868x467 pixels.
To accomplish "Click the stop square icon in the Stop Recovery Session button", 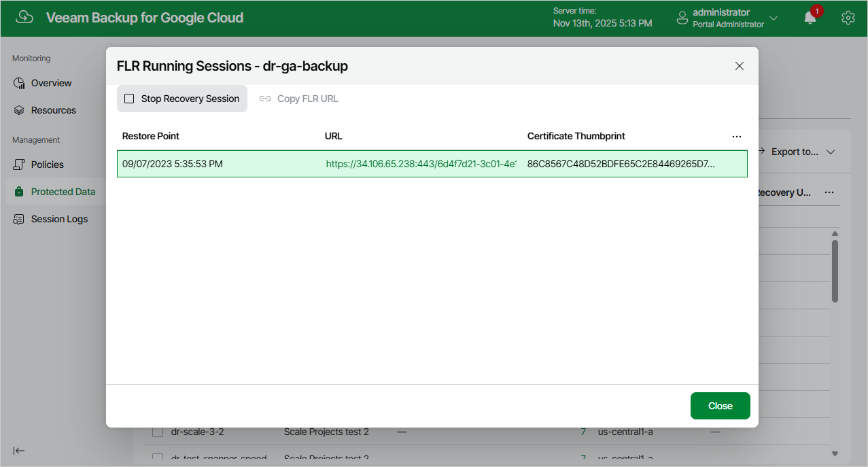I will (129, 99).
